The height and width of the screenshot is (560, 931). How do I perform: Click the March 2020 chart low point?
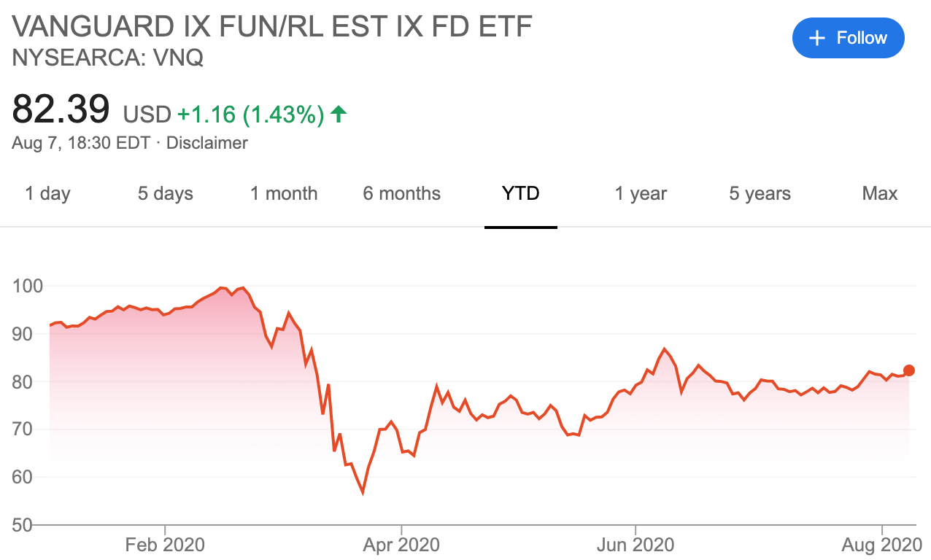(363, 494)
